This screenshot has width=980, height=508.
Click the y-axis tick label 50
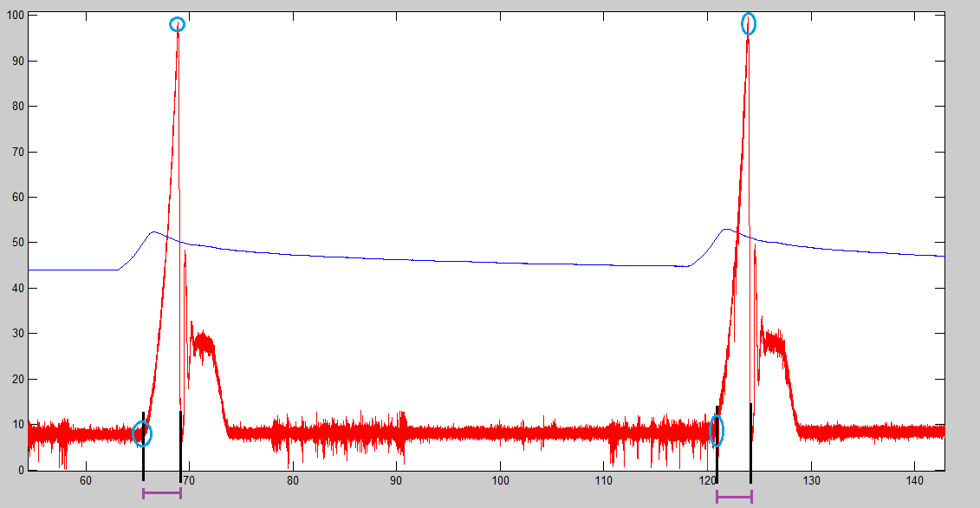tap(16, 243)
